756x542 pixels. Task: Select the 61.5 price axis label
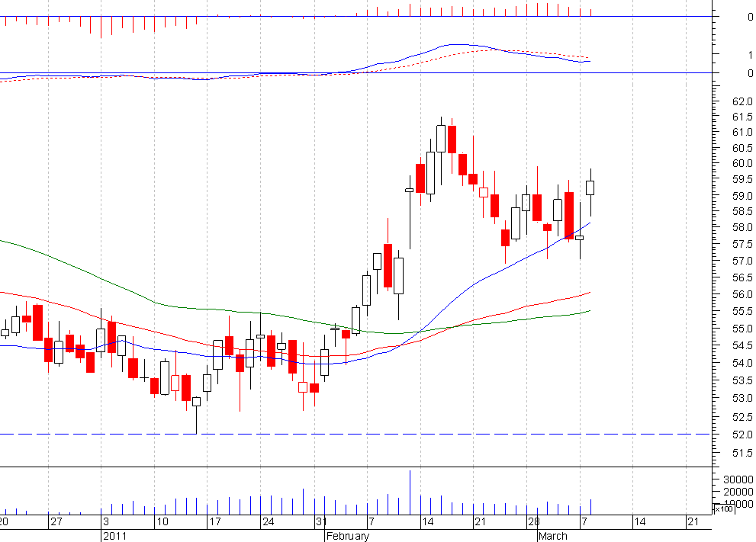742,117
